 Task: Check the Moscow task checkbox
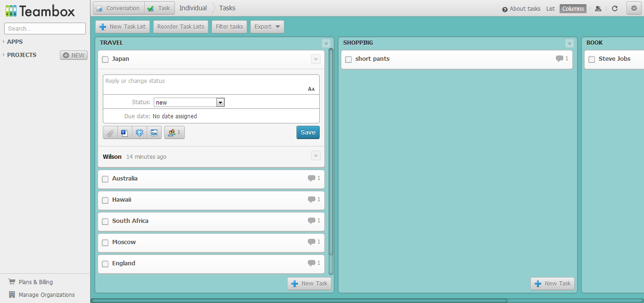tap(105, 243)
